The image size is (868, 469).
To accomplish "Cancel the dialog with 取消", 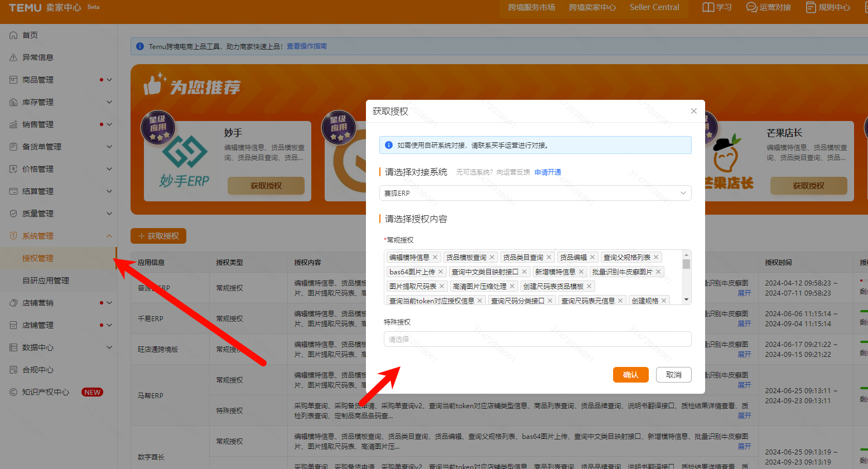I will (674, 375).
